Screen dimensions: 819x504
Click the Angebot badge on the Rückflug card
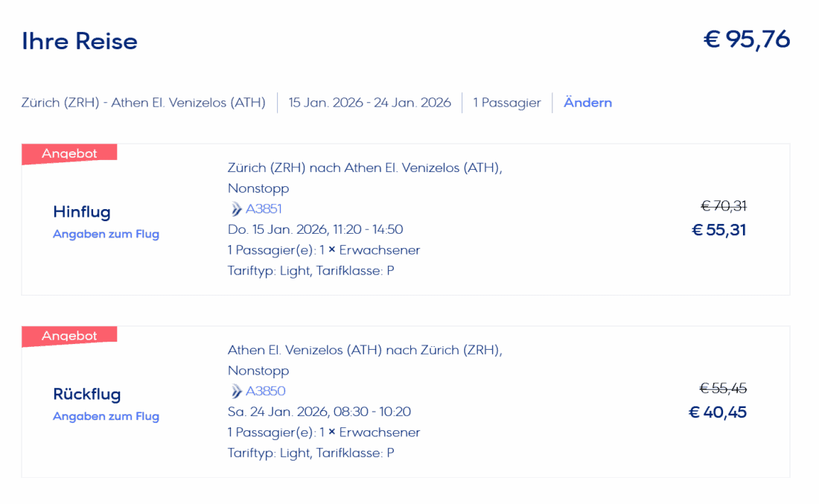tap(69, 336)
